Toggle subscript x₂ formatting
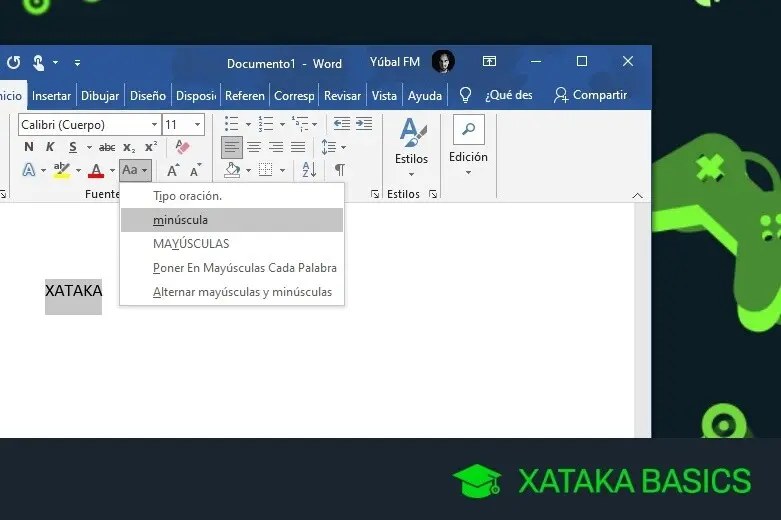The width and height of the screenshot is (781, 520). (129, 148)
